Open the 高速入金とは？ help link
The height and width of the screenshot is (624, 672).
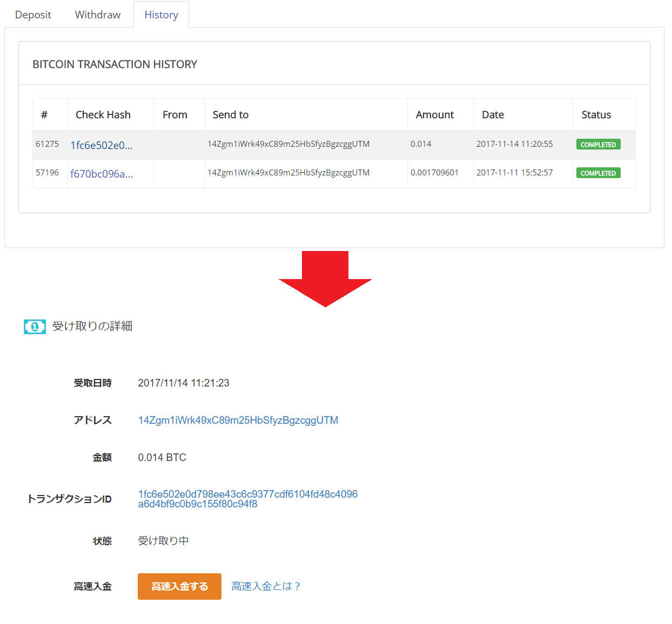pyautogui.click(x=266, y=586)
